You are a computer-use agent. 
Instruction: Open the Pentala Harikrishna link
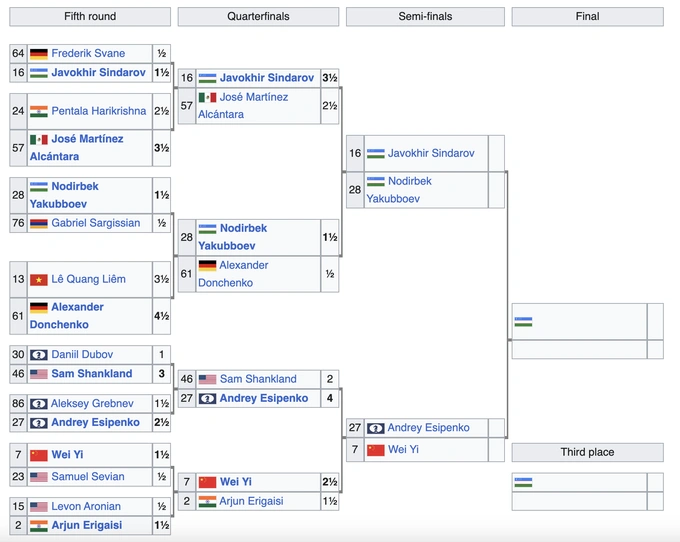click(98, 111)
